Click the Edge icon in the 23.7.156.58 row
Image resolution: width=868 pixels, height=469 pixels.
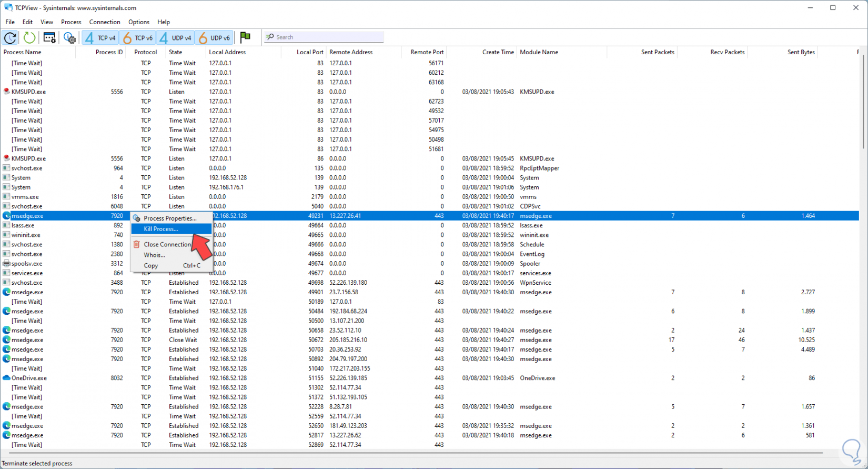[x=6, y=292]
